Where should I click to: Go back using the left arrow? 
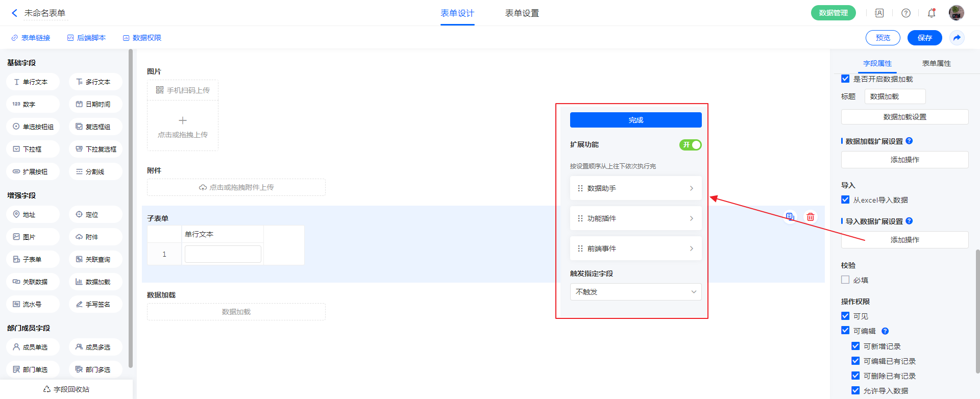click(x=14, y=13)
